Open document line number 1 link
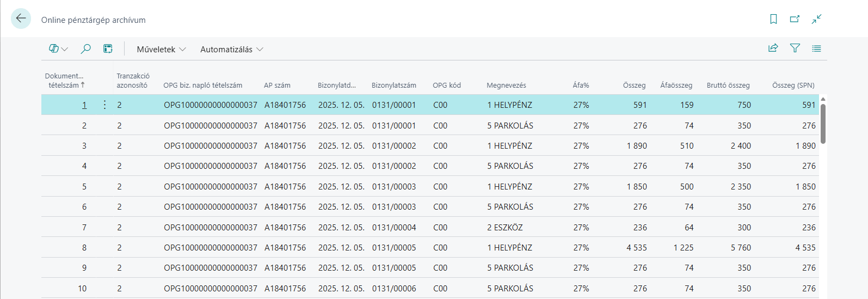Screen dimensions: 868x299 84,105
